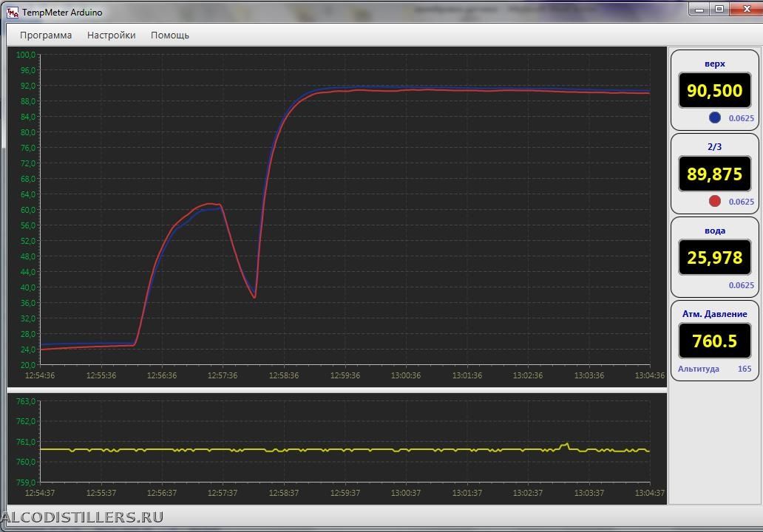The width and height of the screenshot is (763, 532).
Task: Click the blue color dot for верх sensor
Action: pyautogui.click(x=714, y=117)
